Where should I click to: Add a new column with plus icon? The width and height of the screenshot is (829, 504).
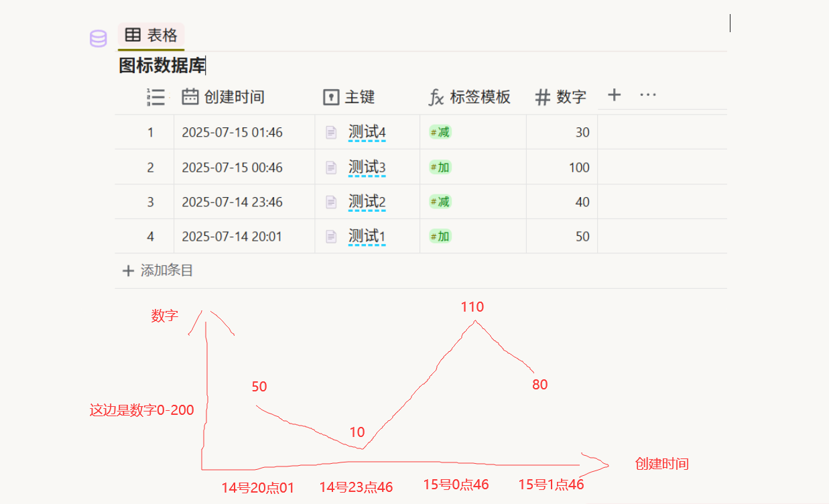[x=615, y=95]
